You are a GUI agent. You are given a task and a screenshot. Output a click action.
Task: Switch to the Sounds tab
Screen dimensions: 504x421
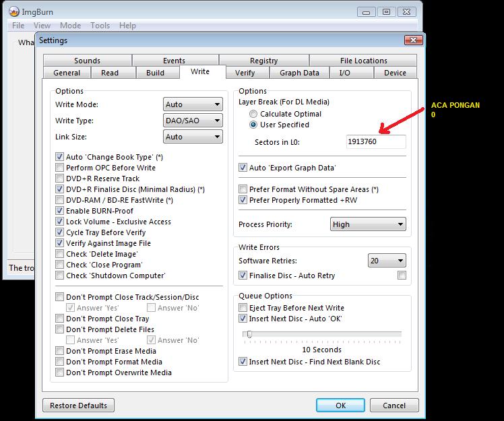87,61
